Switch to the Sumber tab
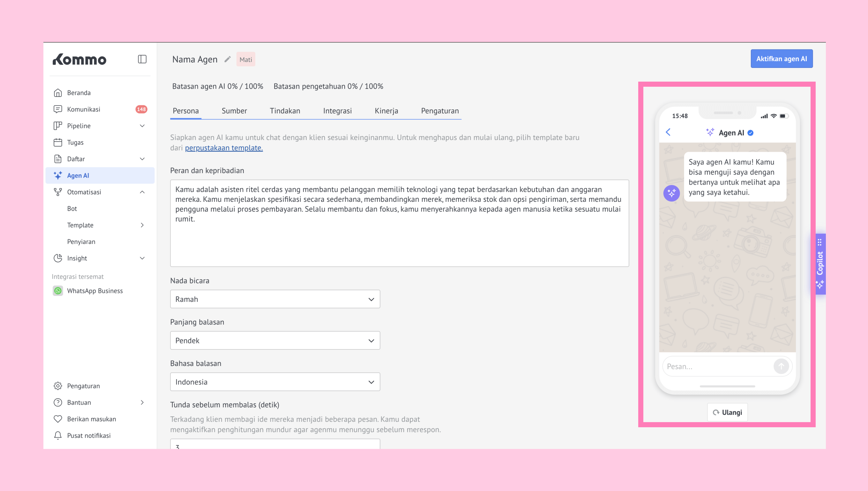Image resolution: width=868 pixels, height=491 pixels. coord(234,111)
